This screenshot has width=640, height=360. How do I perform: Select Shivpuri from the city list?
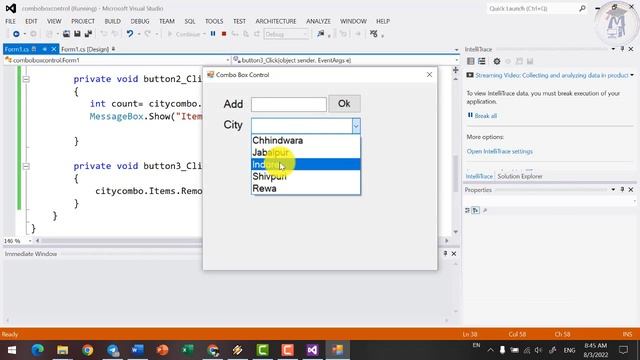point(306,176)
